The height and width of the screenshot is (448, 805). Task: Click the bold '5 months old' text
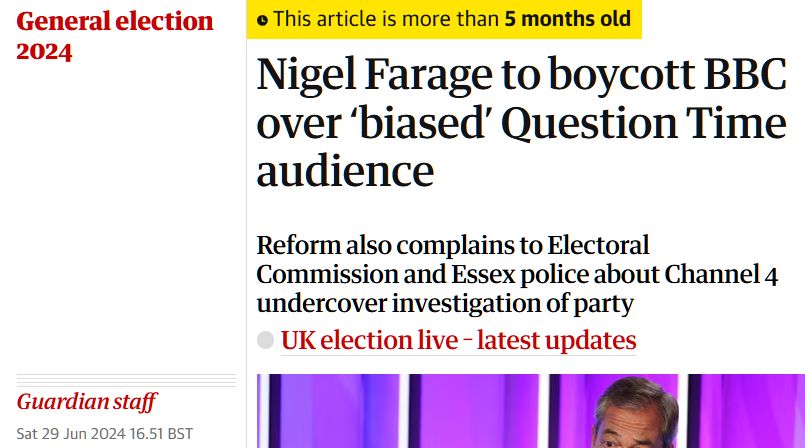(567, 19)
